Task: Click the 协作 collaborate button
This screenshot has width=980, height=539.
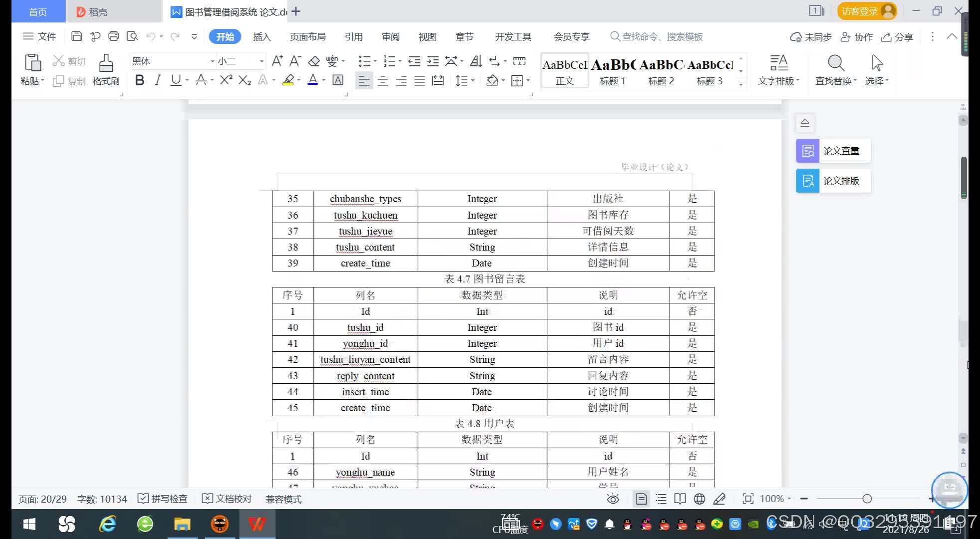Action: [x=856, y=36]
